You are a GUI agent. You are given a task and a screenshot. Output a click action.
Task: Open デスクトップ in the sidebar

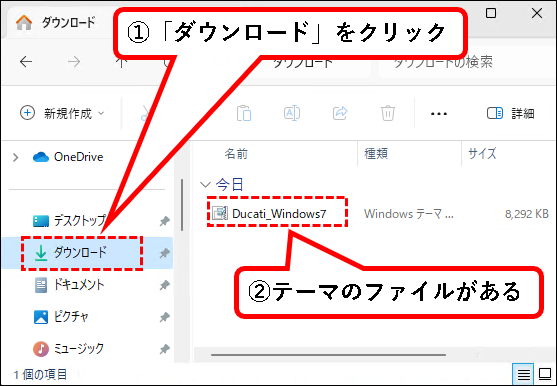click(69, 221)
